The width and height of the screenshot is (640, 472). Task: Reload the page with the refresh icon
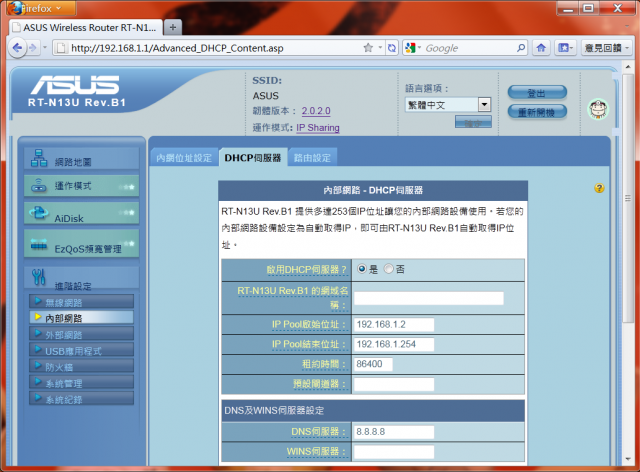click(391, 48)
